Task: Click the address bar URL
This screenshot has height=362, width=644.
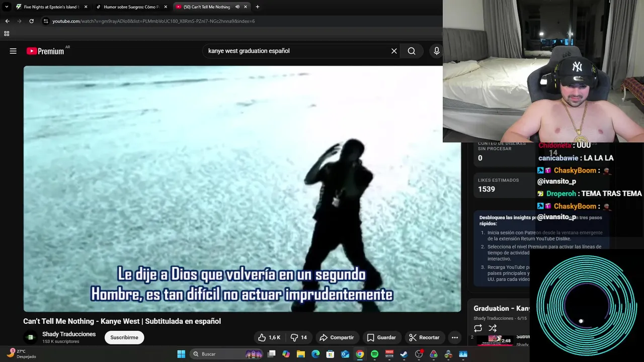Action: [153, 21]
